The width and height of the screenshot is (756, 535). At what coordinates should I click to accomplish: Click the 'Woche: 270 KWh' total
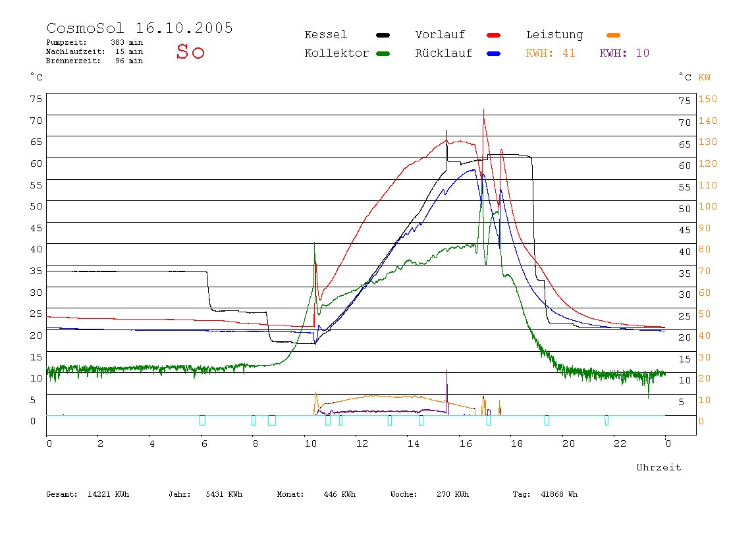click(429, 494)
